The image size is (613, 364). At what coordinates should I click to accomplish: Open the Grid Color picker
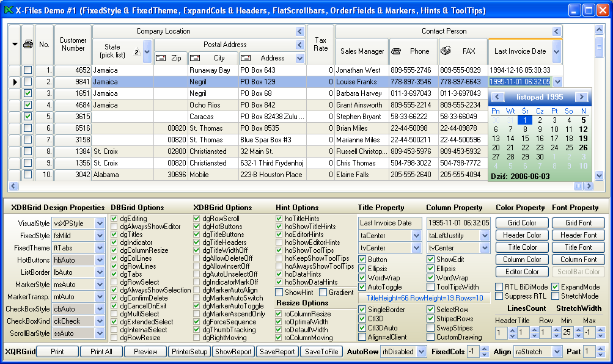[522, 223]
